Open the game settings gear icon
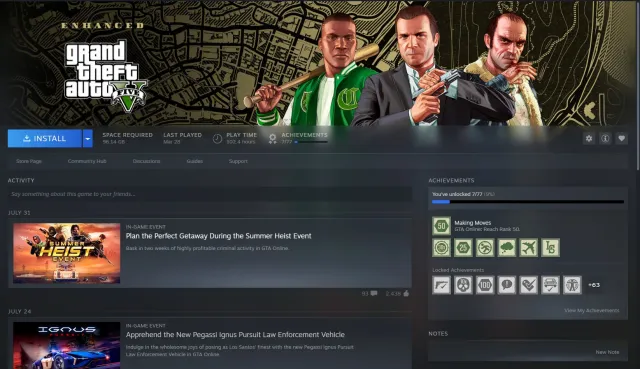640x369 pixels. (x=589, y=138)
